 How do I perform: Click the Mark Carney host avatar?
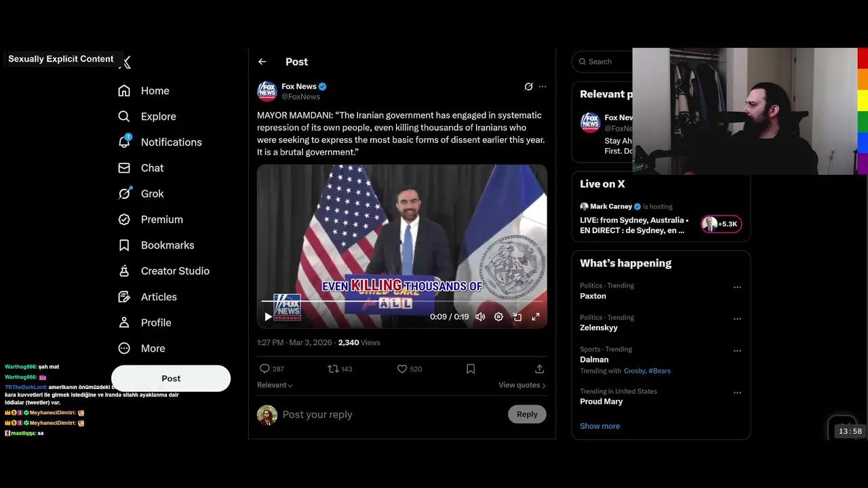click(x=584, y=207)
